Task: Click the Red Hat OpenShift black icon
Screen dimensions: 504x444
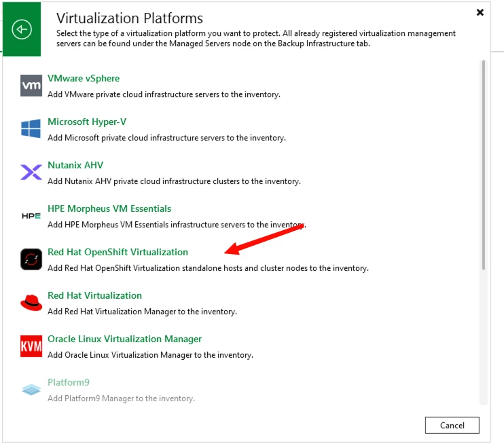Action: pyautogui.click(x=31, y=259)
